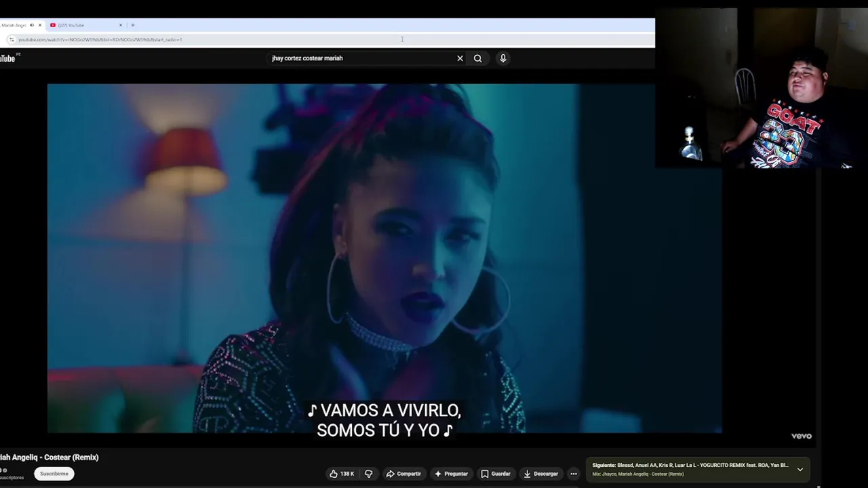The width and height of the screenshot is (868, 488).
Task: Subscribe with the Suscribirme button
Action: tap(54, 474)
